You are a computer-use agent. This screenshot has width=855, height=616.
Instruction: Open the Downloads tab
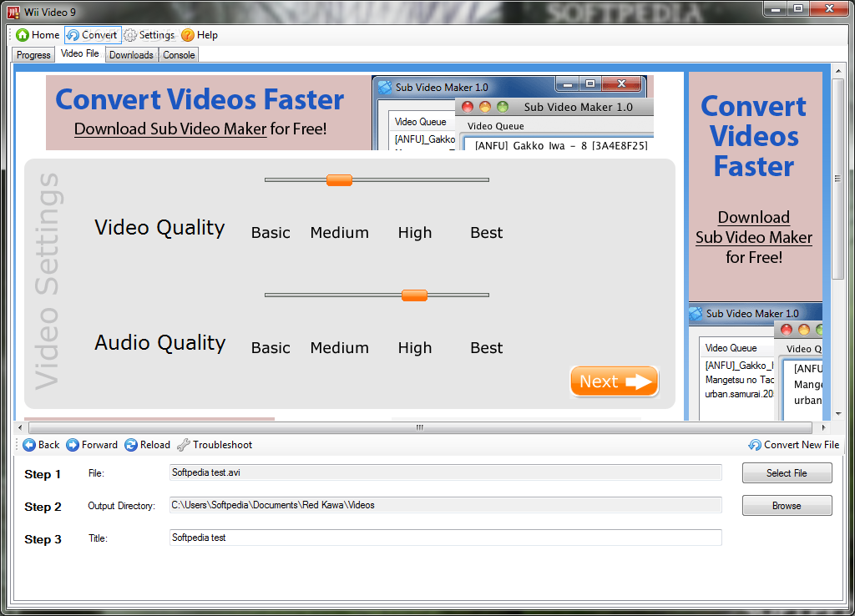click(131, 55)
